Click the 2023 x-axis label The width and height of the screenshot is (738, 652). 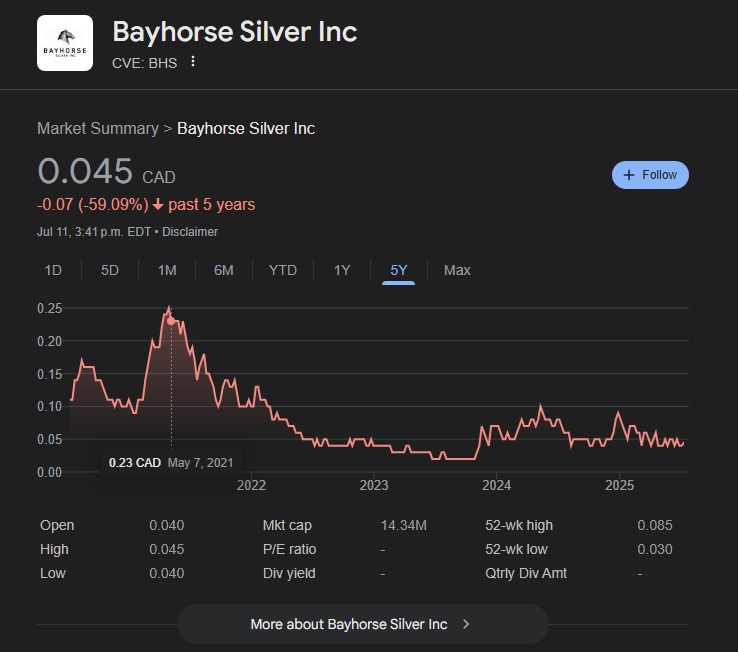(374, 485)
